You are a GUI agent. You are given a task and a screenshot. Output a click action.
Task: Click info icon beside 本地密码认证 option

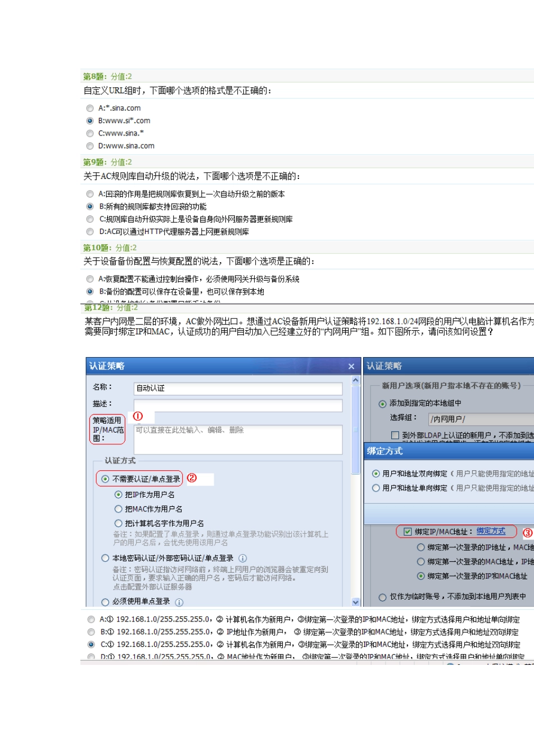pyautogui.click(x=243, y=558)
